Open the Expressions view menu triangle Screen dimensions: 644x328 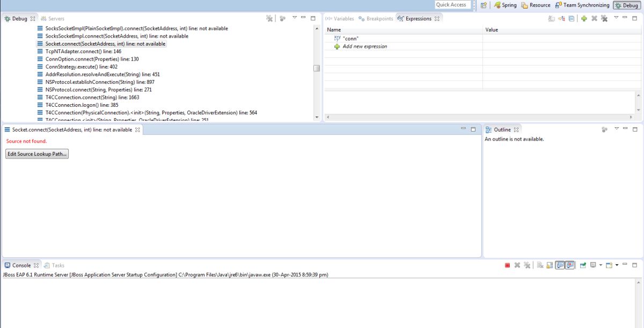pos(617,18)
